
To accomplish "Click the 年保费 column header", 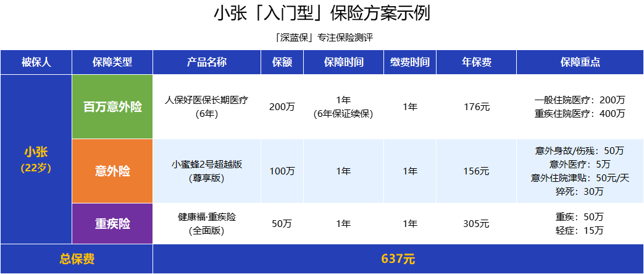I will pyautogui.click(x=476, y=62).
